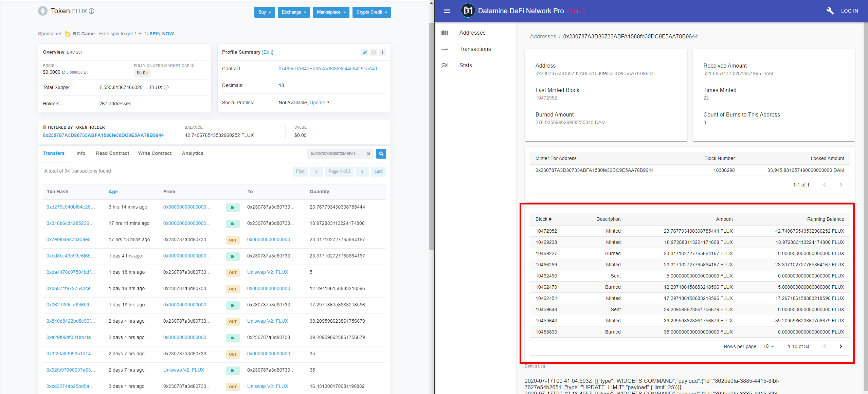The height and width of the screenshot is (394, 868).
Task: Select Transactions in Datamine sidebar
Action: (x=476, y=49)
